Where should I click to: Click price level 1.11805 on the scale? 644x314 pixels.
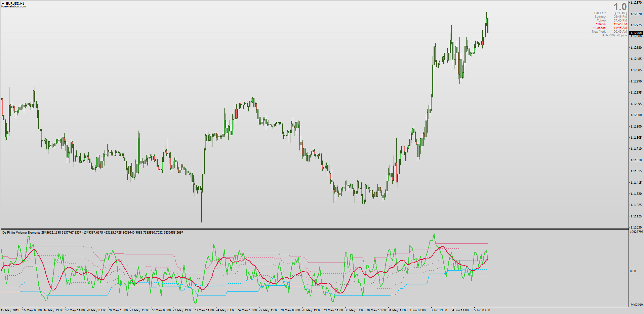[x=636, y=138]
